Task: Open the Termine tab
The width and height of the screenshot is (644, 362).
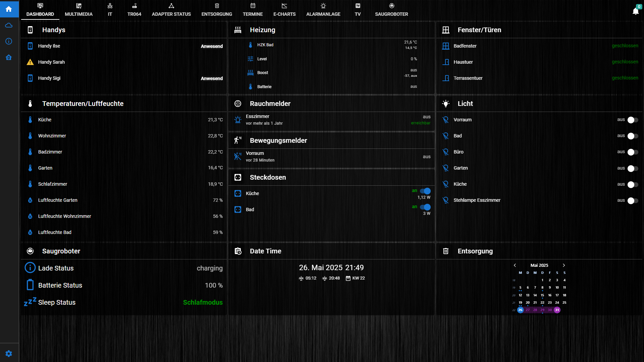Action: (x=253, y=10)
